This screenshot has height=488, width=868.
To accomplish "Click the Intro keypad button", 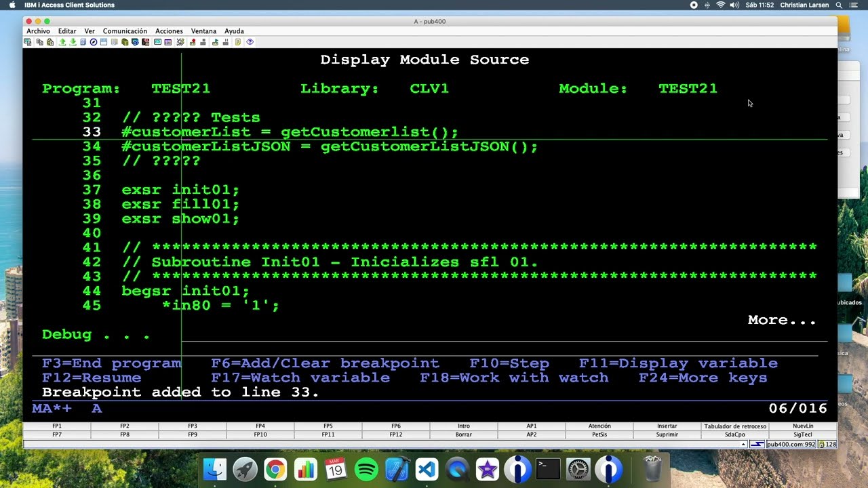I will pyautogui.click(x=464, y=426).
